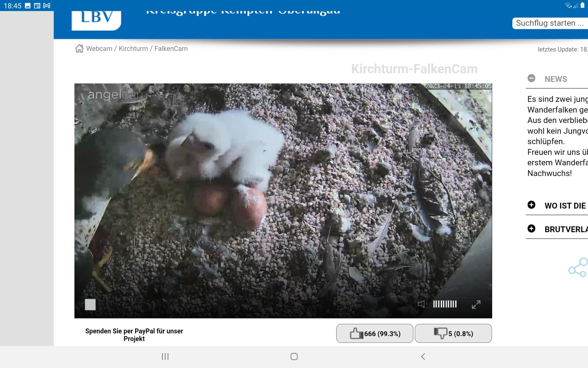Open the FalkenCam breadcrumb link
Image resolution: width=588 pixels, height=368 pixels.
point(171,48)
